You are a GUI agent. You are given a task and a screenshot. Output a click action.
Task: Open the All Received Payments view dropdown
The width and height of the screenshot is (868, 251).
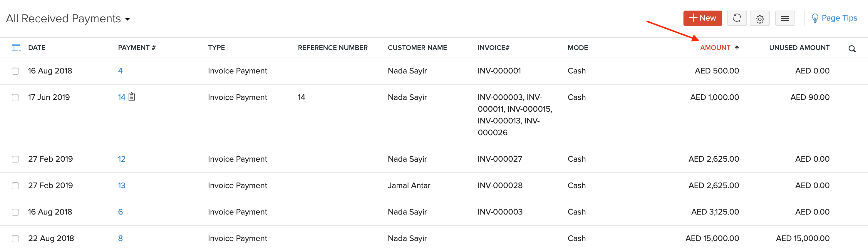(x=127, y=19)
